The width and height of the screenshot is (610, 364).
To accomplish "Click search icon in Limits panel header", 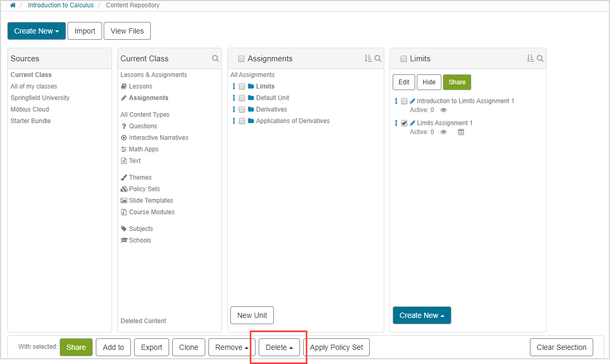I will point(540,59).
